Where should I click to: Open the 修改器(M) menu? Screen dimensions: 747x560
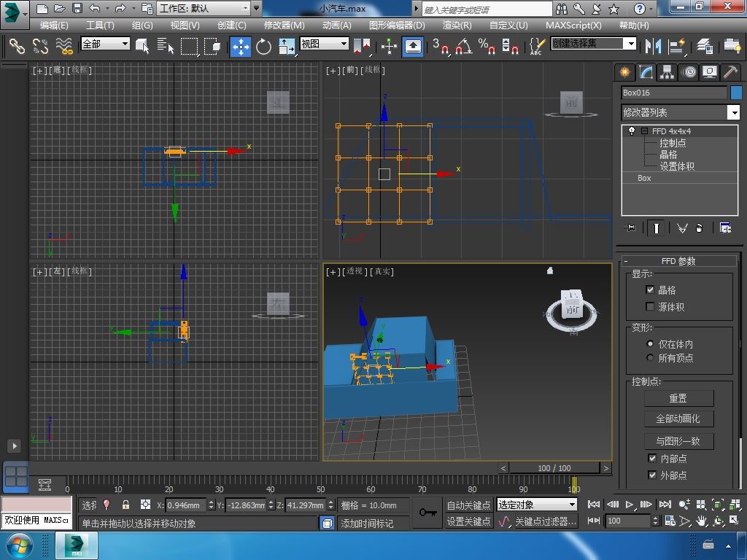tap(285, 26)
